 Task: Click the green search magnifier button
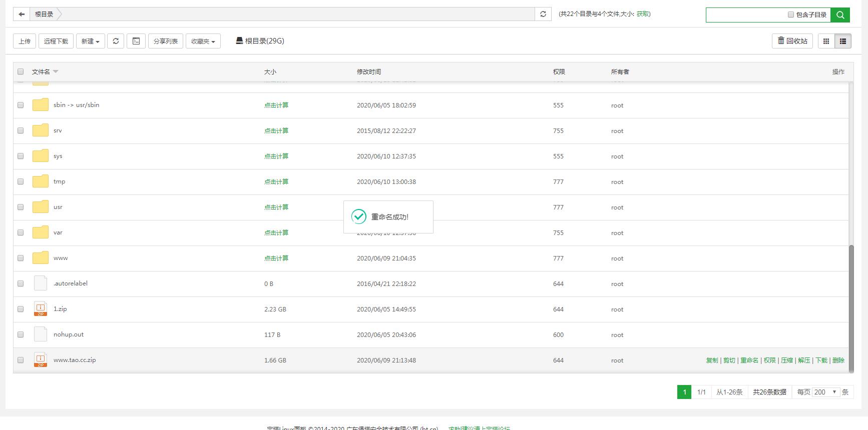tap(840, 15)
